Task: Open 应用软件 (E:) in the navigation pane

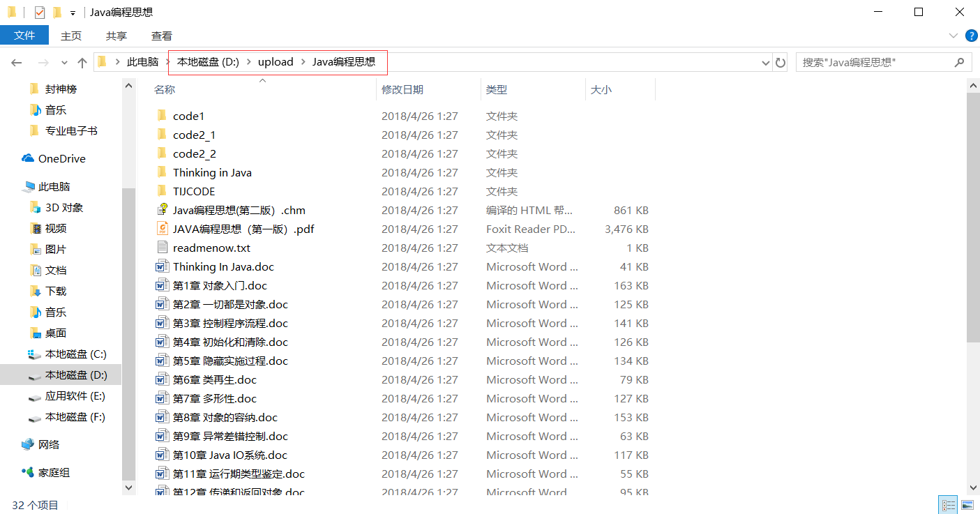Action: 75,395
